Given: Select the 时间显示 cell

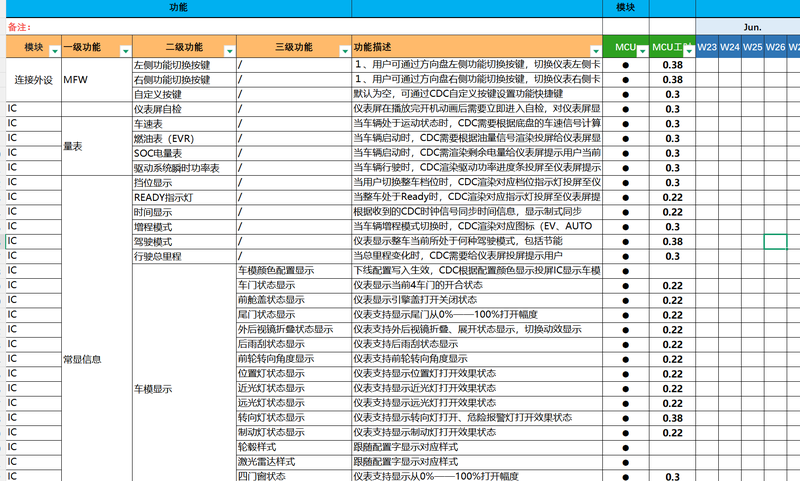Looking at the screenshot, I should 184,213.
